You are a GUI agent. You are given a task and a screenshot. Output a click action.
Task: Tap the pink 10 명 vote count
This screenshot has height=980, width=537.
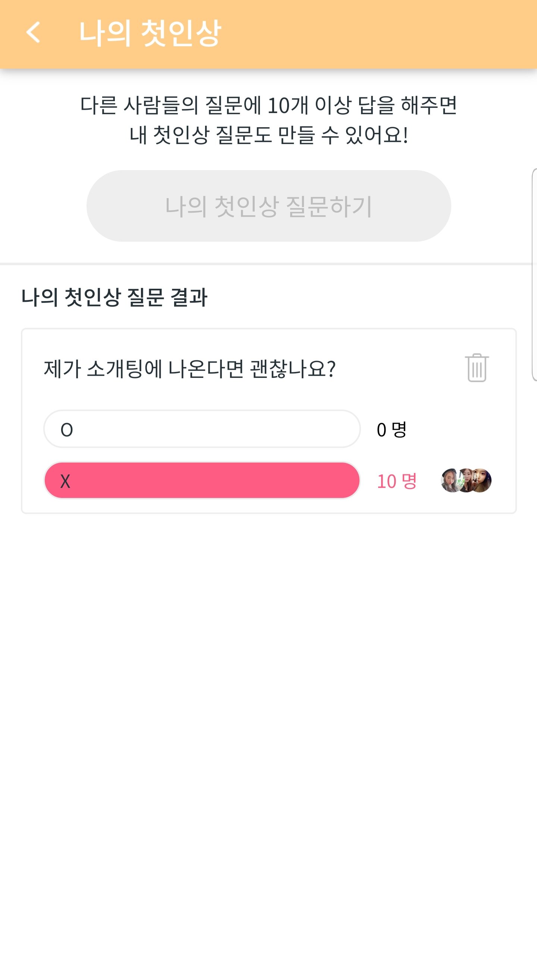[397, 481]
